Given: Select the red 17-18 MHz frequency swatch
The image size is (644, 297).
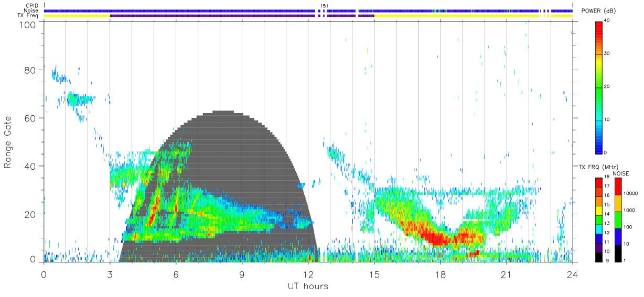Looking at the screenshot, I should pos(598,182).
